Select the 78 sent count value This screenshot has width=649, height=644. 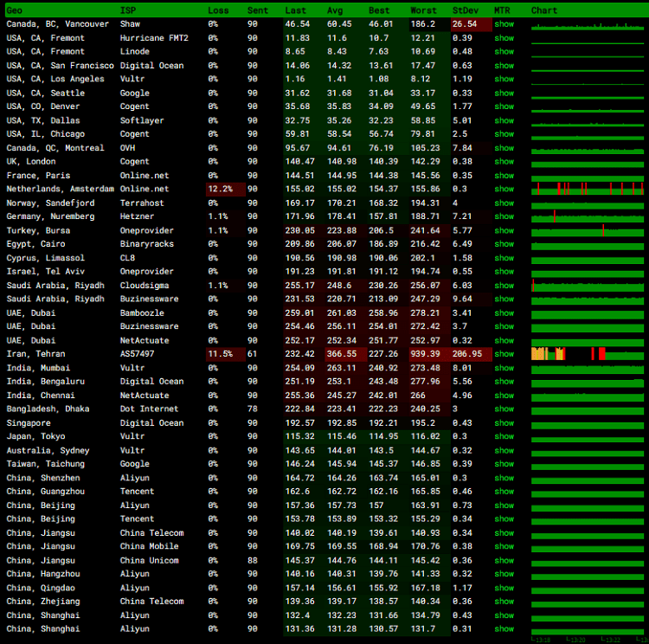click(253, 409)
